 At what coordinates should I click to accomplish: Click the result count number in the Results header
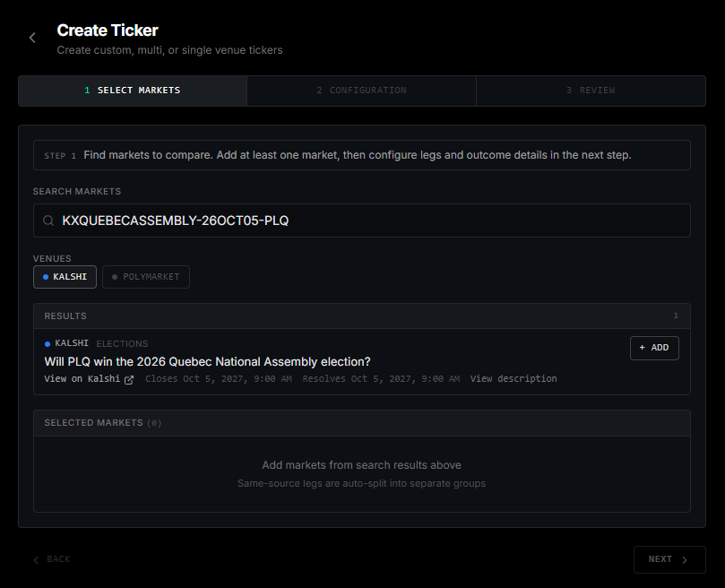(676, 316)
